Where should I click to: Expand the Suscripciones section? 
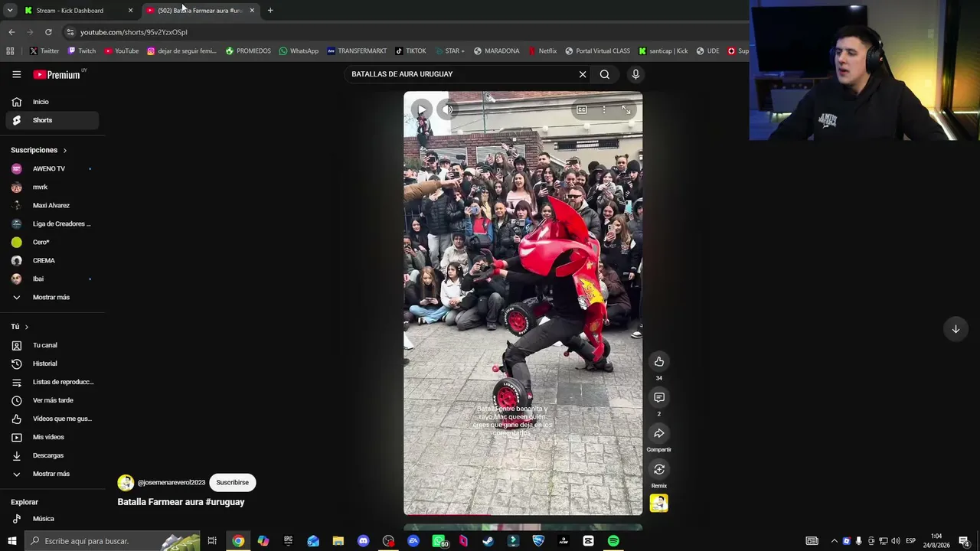pos(39,150)
